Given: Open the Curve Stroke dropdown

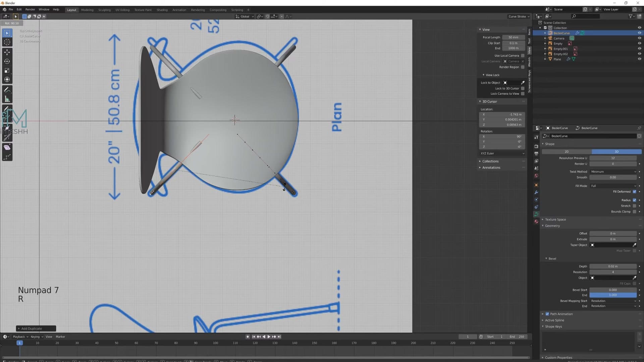Looking at the screenshot, I should click(x=519, y=16).
